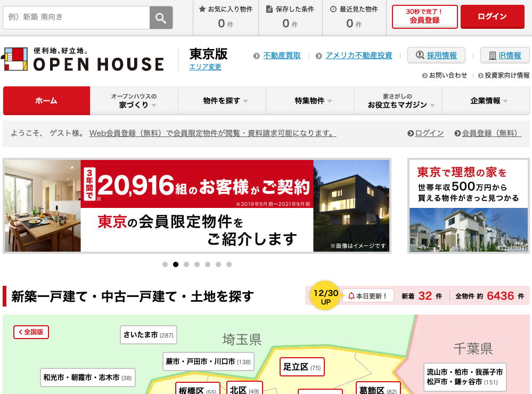Click arrow icon beside 不動産買取
Image resolution: width=532 pixels, height=394 pixels.
click(257, 56)
